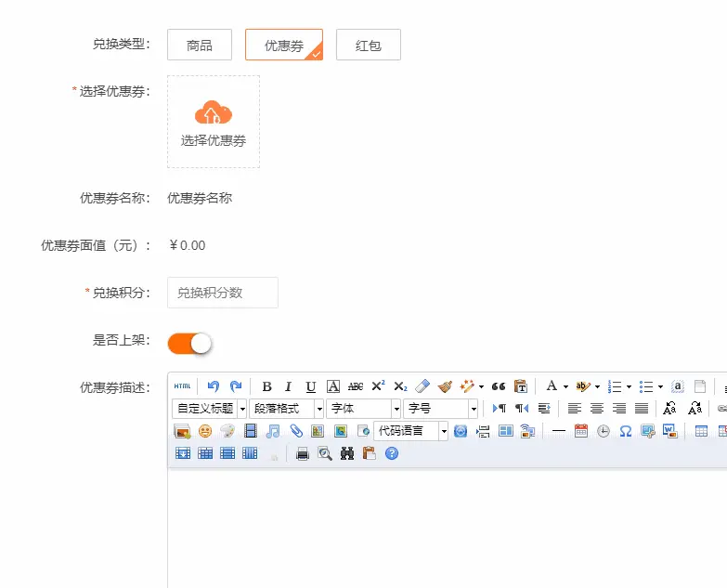Screen dimensions: 727x588
Task: Insert an emoticon using smiley icon
Action: click(x=204, y=431)
